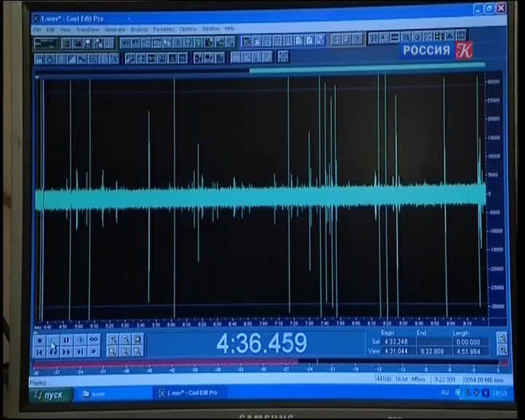The image size is (525, 420).
Task: Click the Zoom Out horizontally magnifier
Action: (125, 340)
